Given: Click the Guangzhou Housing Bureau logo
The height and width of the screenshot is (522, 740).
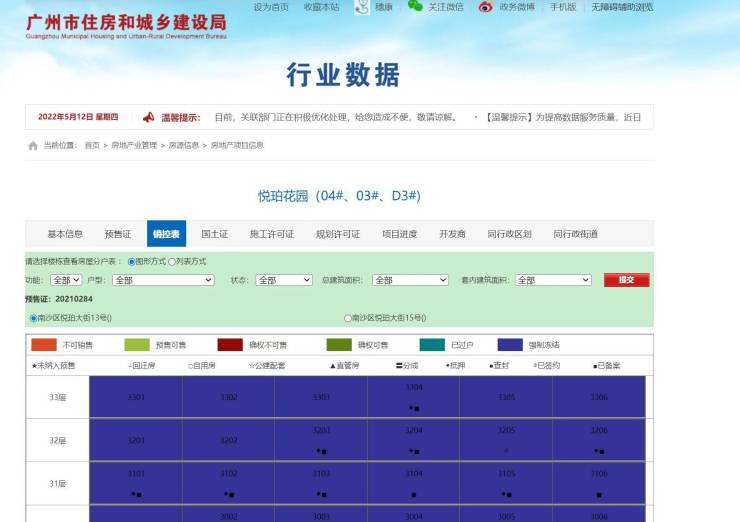Looking at the screenshot, I should [x=126, y=25].
